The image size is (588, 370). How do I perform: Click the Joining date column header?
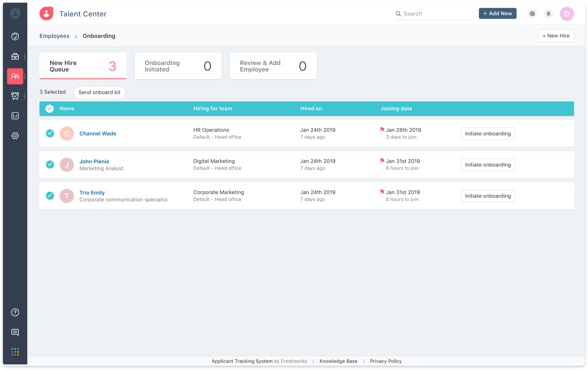(396, 108)
